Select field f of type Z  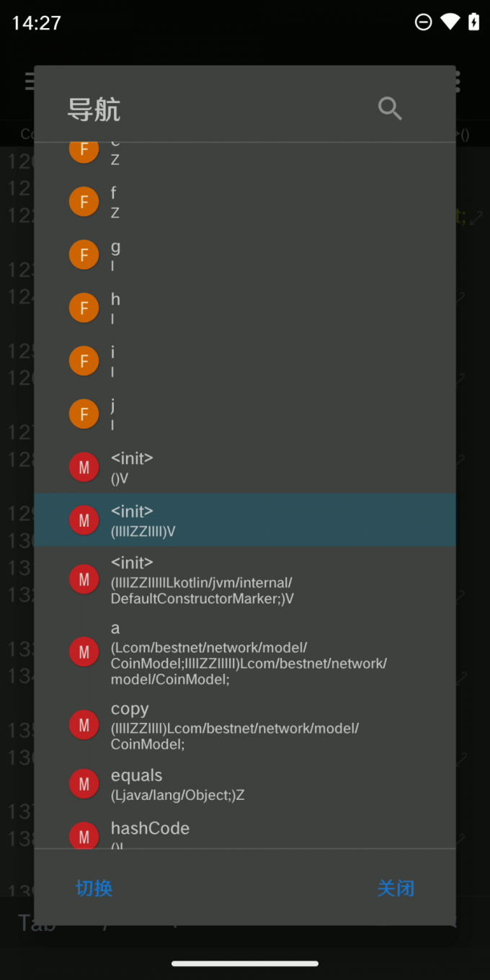coord(245,202)
